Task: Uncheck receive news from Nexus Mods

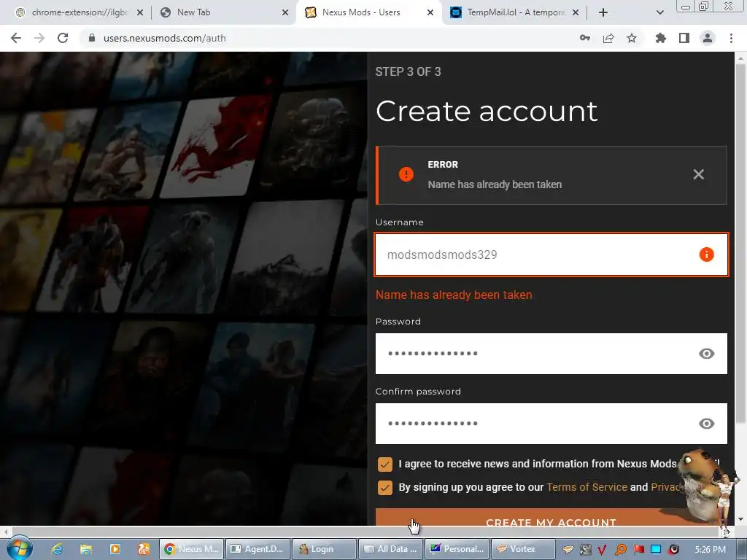Action: (x=385, y=464)
